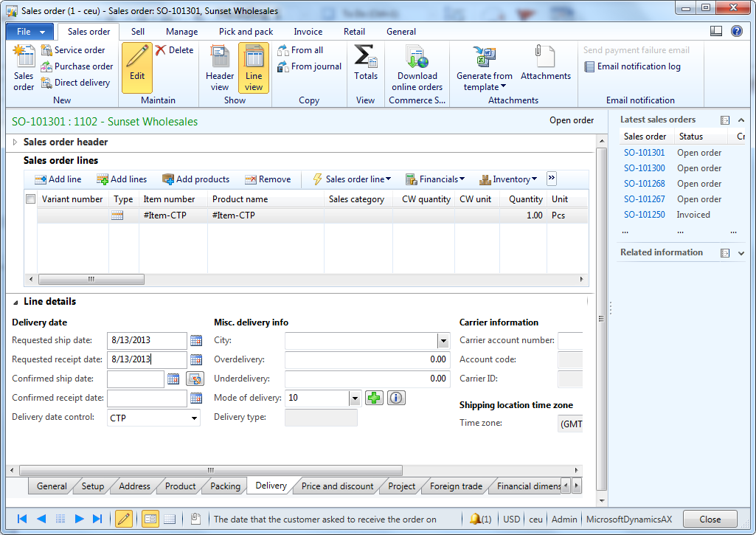
Task: Open available ship dates next to Confirmed ship date
Action: pos(195,379)
